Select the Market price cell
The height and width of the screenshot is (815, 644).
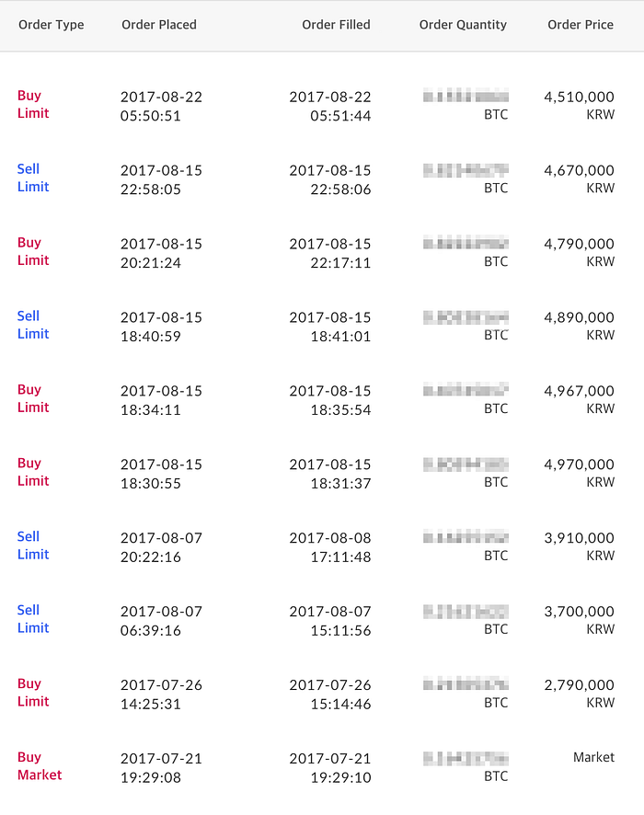click(593, 757)
